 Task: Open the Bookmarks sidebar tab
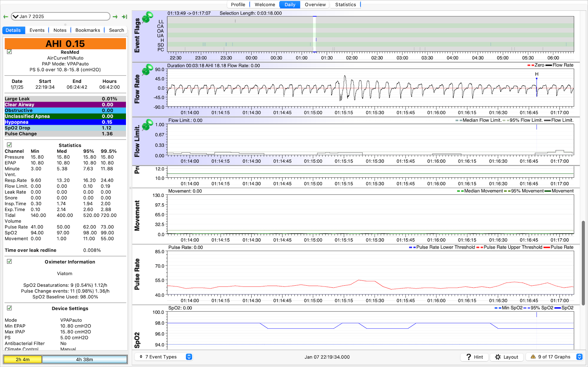point(88,30)
